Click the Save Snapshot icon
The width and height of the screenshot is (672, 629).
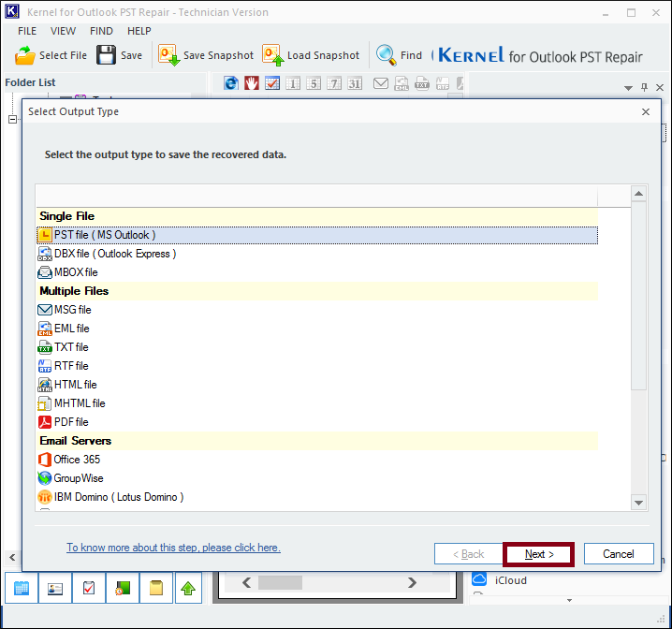(x=169, y=55)
